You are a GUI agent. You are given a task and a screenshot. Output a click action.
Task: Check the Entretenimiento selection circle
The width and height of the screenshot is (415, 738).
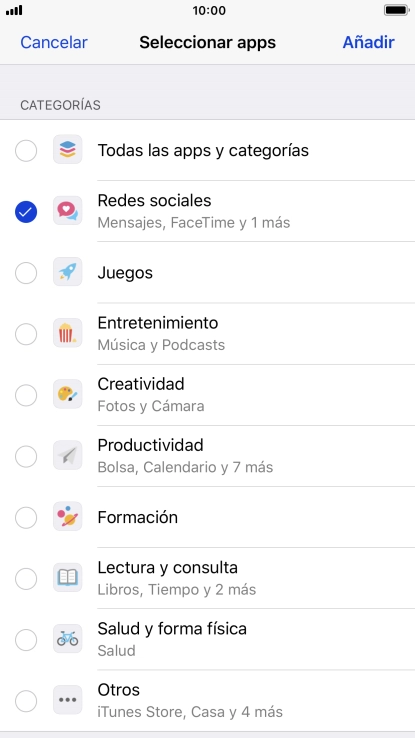(26, 334)
